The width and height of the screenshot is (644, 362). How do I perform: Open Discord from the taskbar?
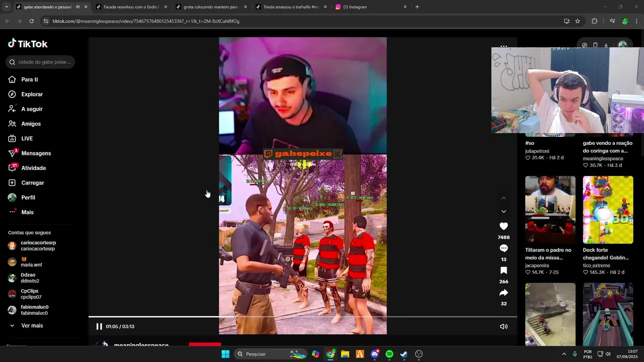(374, 354)
